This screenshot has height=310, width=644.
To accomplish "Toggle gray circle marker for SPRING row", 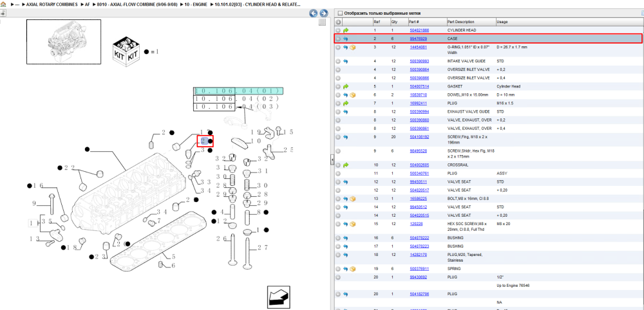I will tap(338, 269).
